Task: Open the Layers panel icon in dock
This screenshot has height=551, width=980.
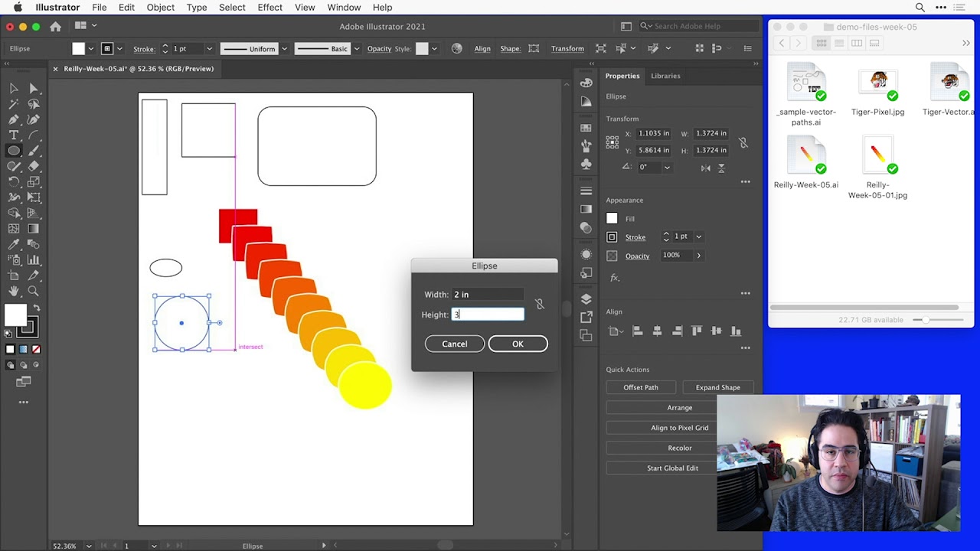Action: coord(586,299)
